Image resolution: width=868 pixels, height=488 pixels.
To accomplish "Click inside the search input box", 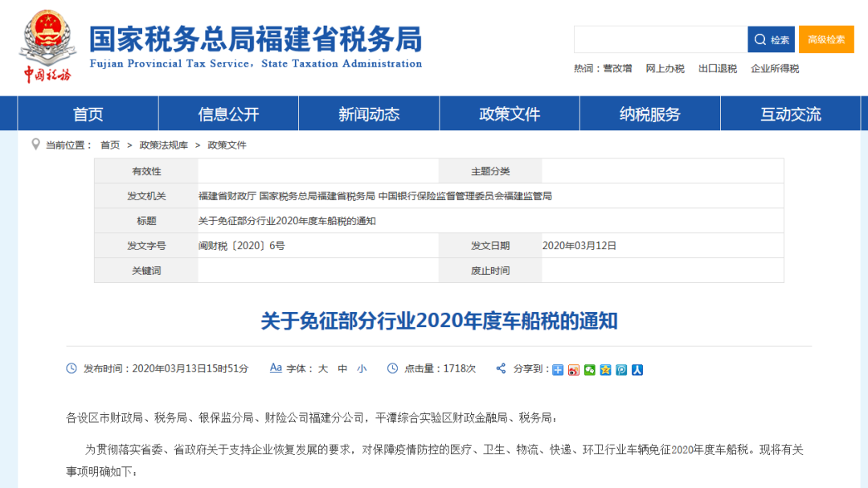I will pos(661,39).
